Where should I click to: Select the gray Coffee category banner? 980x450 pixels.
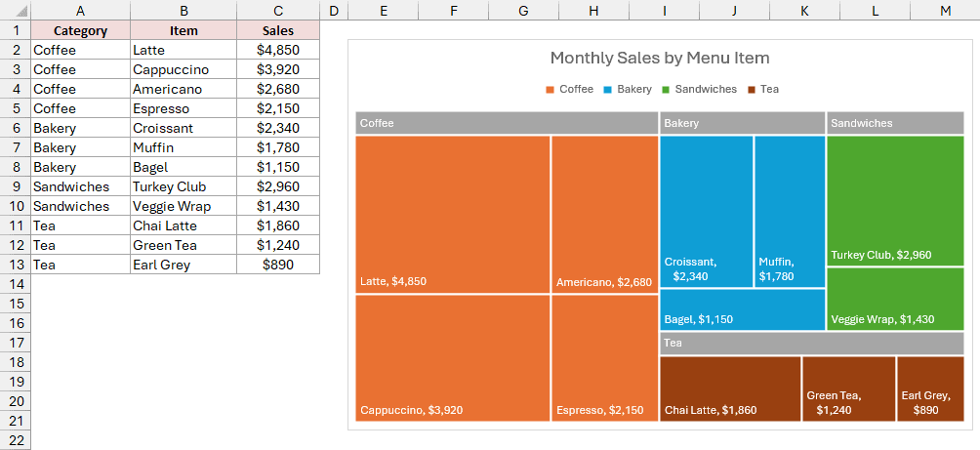click(x=507, y=123)
